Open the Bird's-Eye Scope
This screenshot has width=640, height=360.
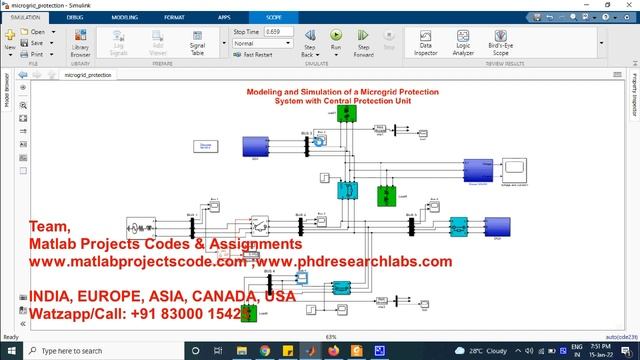tap(500, 43)
